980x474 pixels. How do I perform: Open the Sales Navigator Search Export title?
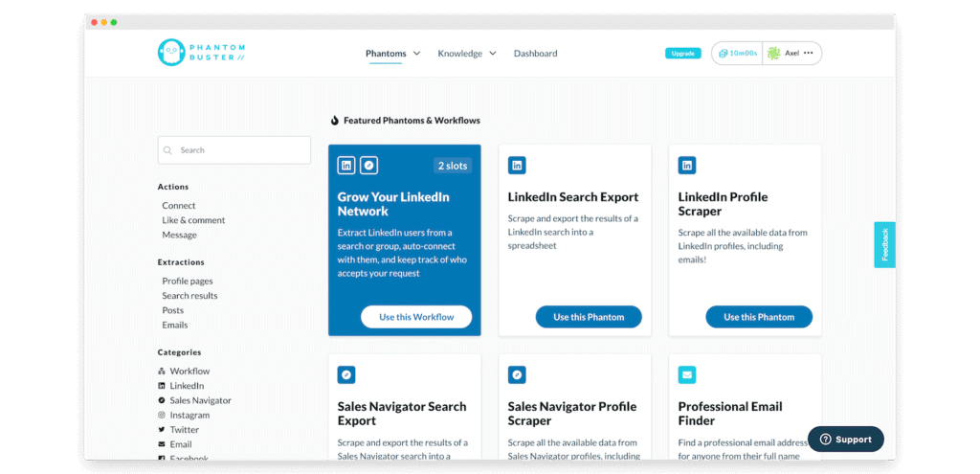pos(402,414)
